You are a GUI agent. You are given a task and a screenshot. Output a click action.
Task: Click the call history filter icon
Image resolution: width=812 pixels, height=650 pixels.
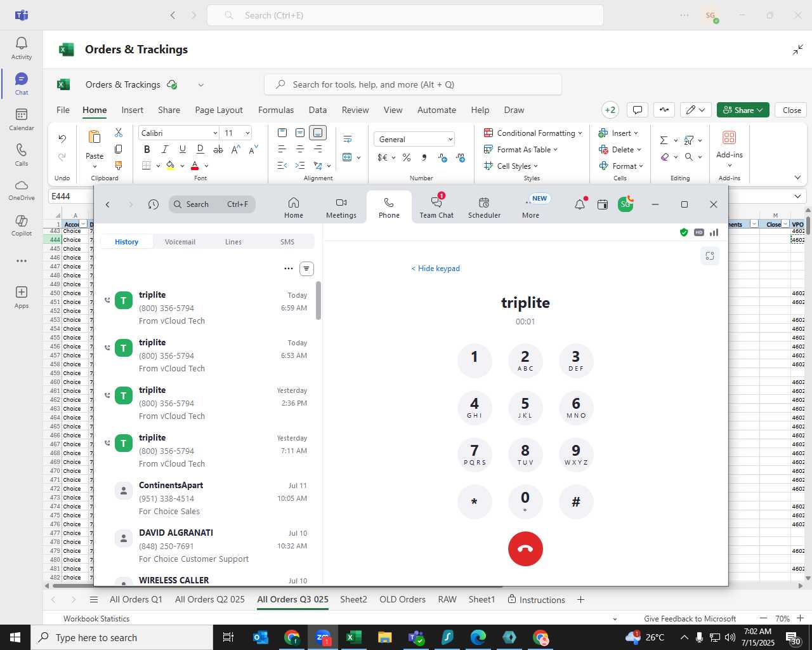tap(306, 269)
